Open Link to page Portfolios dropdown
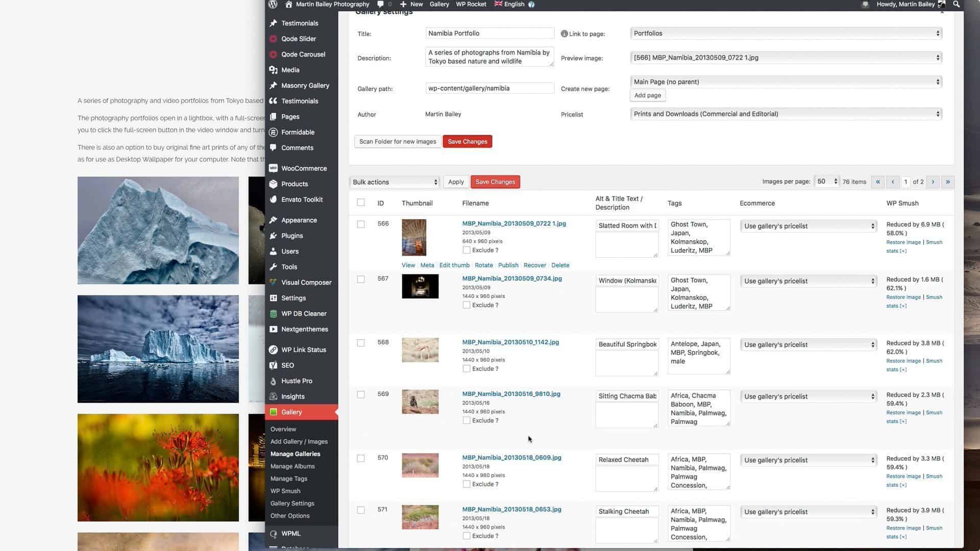 click(785, 33)
